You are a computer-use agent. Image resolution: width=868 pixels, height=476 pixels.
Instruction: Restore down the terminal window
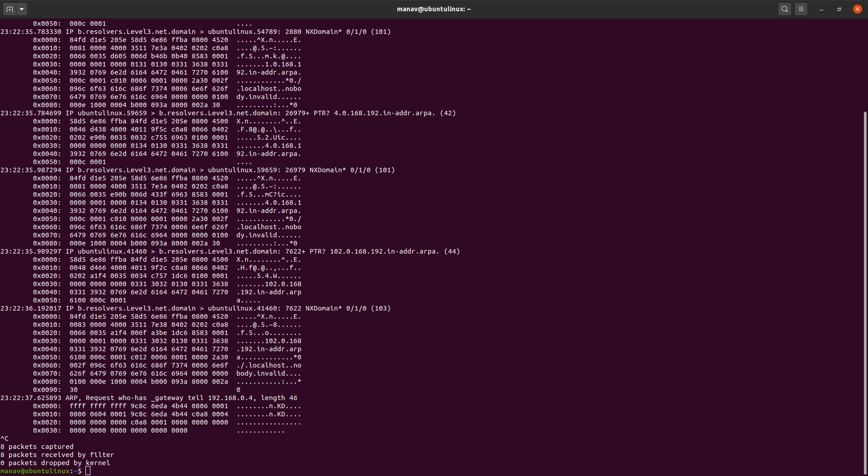tap(840, 9)
